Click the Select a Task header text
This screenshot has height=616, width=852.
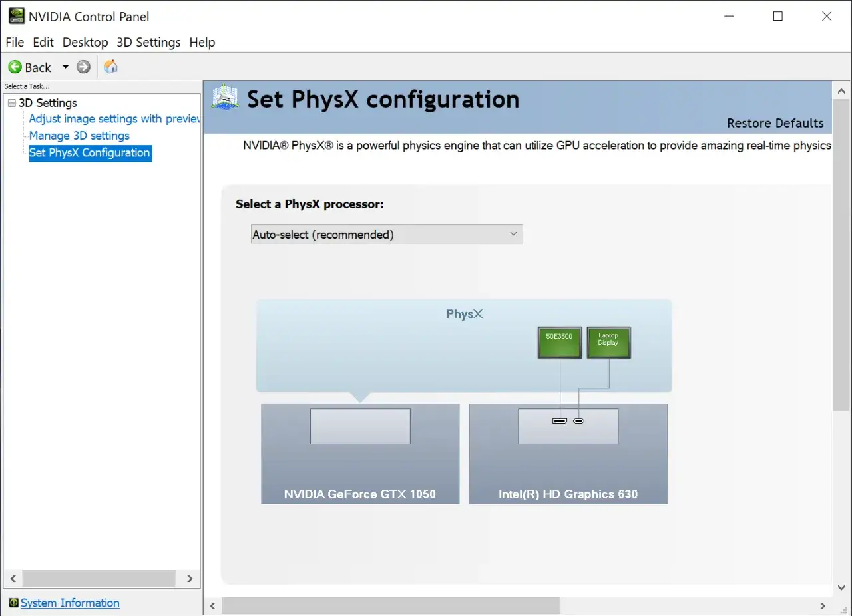click(x=27, y=86)
